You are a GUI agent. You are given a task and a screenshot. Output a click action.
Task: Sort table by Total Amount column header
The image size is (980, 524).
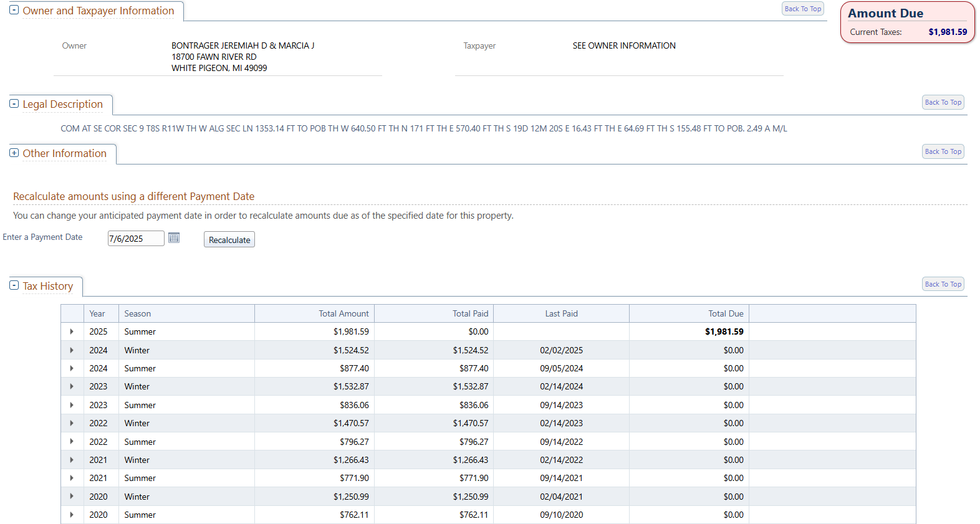click(343, 314)
